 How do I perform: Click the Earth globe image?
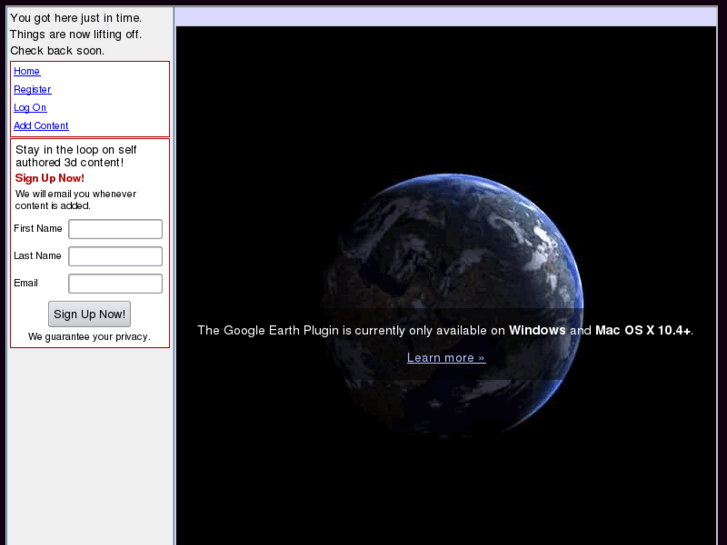click(x=452, y=304)
